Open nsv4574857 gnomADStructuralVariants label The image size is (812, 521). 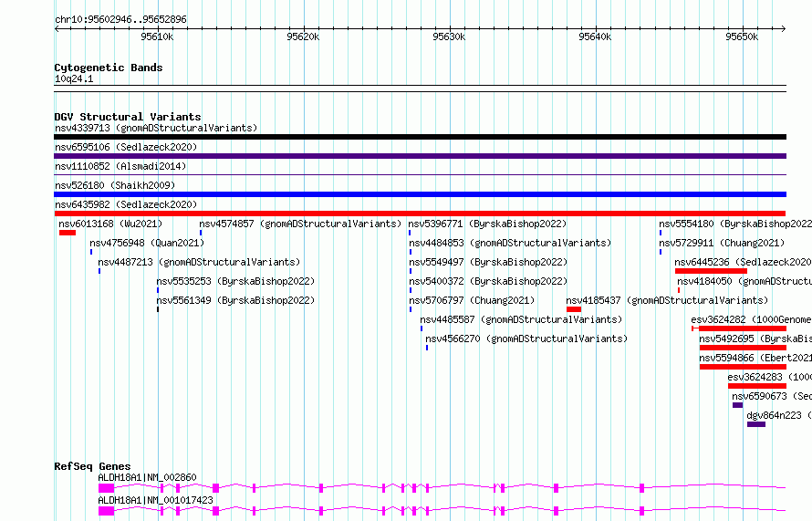tap(300, 224)
